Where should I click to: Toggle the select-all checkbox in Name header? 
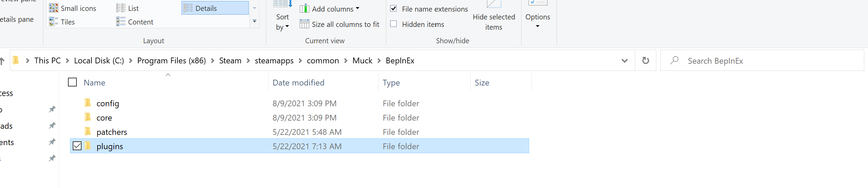(72, 82)
